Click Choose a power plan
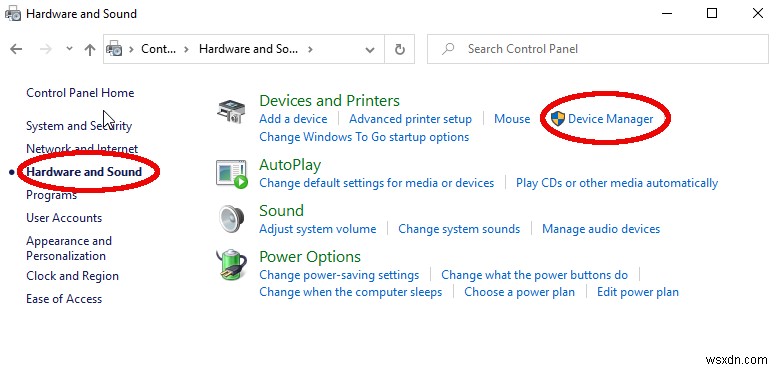 pos(519,292)
